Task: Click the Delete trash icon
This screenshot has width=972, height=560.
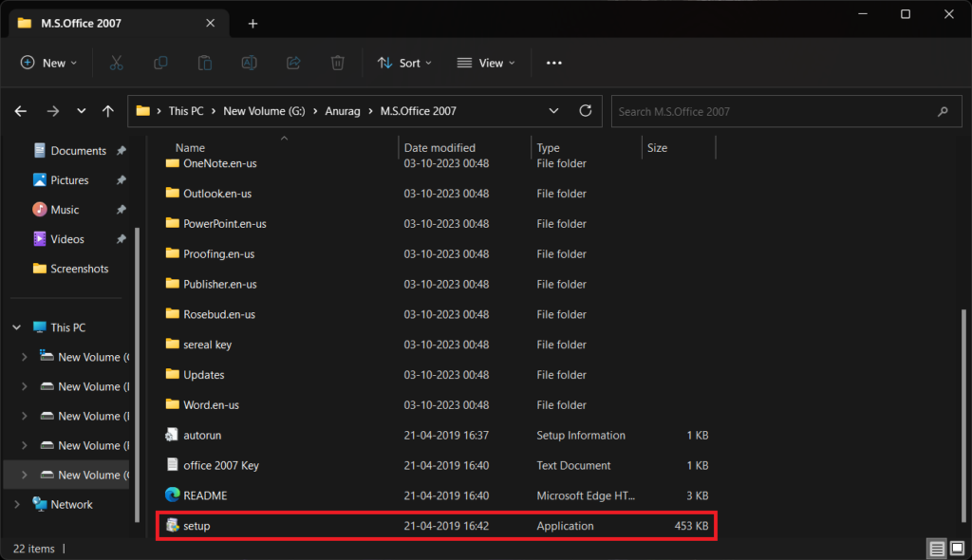Action: coord(337,63)
